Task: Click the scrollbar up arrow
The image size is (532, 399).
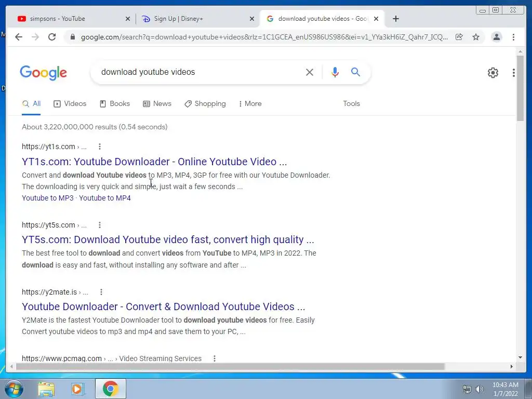Action: tap(520, 51)
